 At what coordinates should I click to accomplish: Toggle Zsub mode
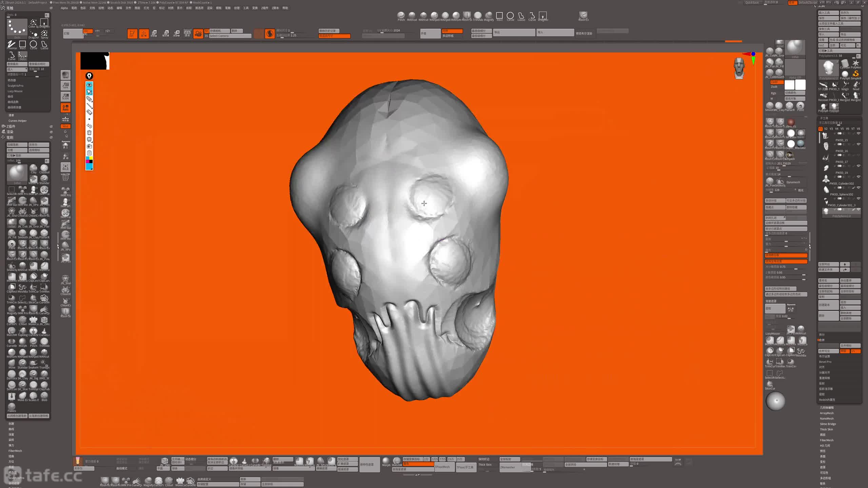point(774,87)
